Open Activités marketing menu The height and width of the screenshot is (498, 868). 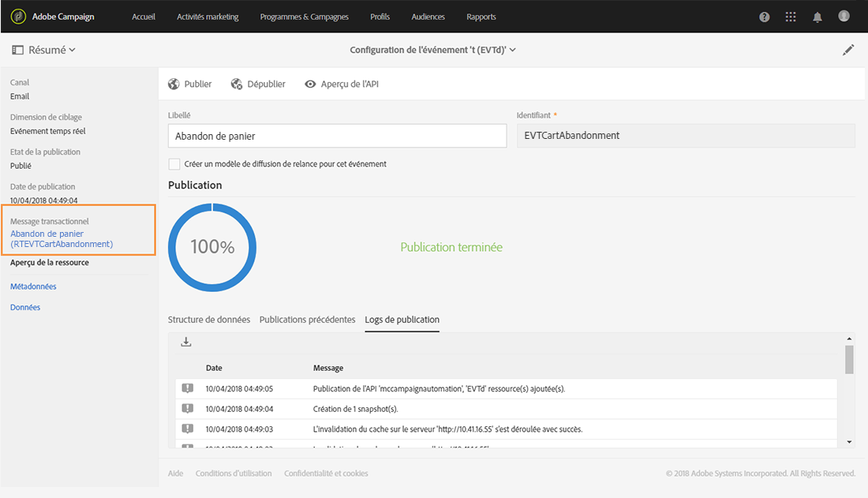[208, 17]
